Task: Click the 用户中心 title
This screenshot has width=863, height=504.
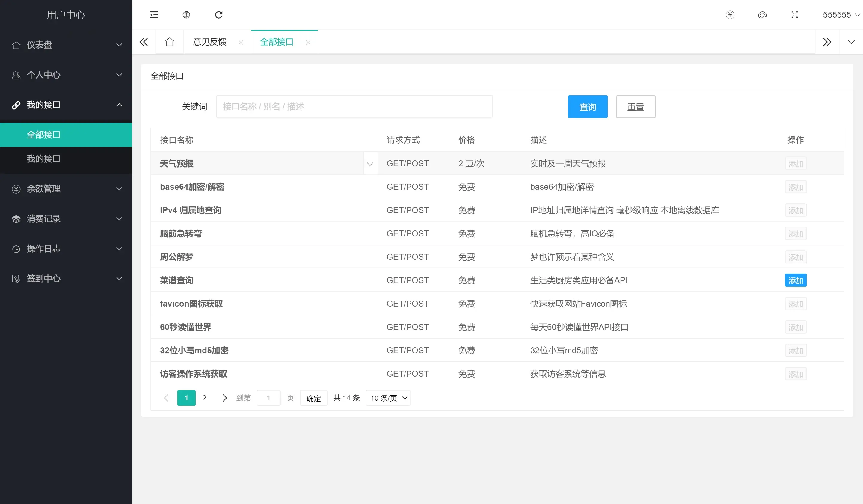Action: (66, 15)
